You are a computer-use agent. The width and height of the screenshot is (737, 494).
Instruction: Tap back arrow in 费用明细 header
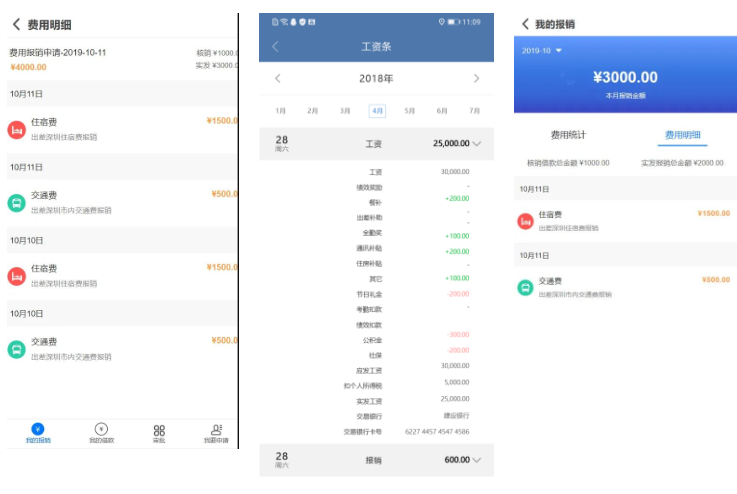pyautogui.click(x=16, y=24)
